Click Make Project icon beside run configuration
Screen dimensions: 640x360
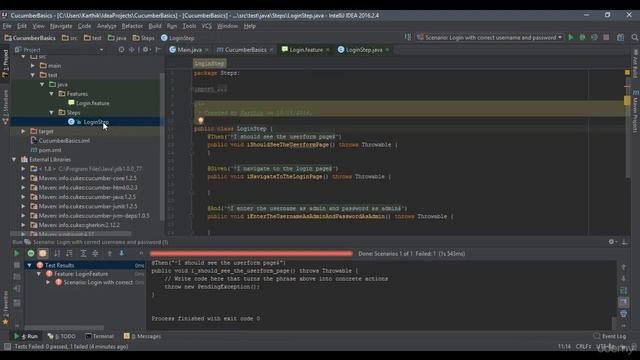coord(407,37)
